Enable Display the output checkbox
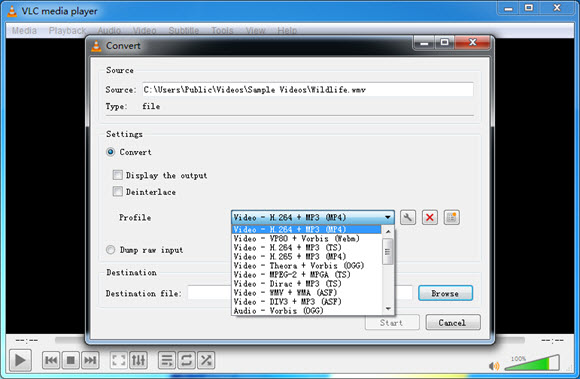Screen dimensions: 580x379 (x=118, y=175)
